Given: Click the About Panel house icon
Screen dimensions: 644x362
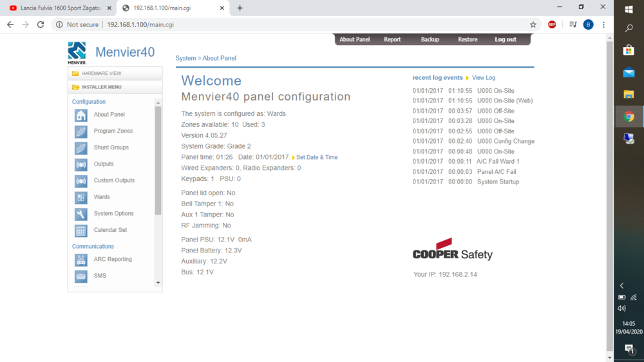Looking at the screenshot, I should click(x=80, y=115).
